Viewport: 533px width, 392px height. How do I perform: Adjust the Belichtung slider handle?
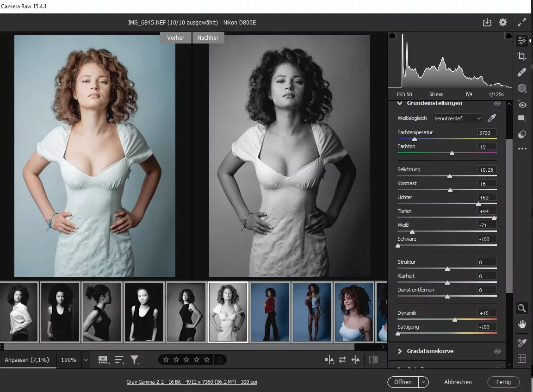(x=450, y=176)
